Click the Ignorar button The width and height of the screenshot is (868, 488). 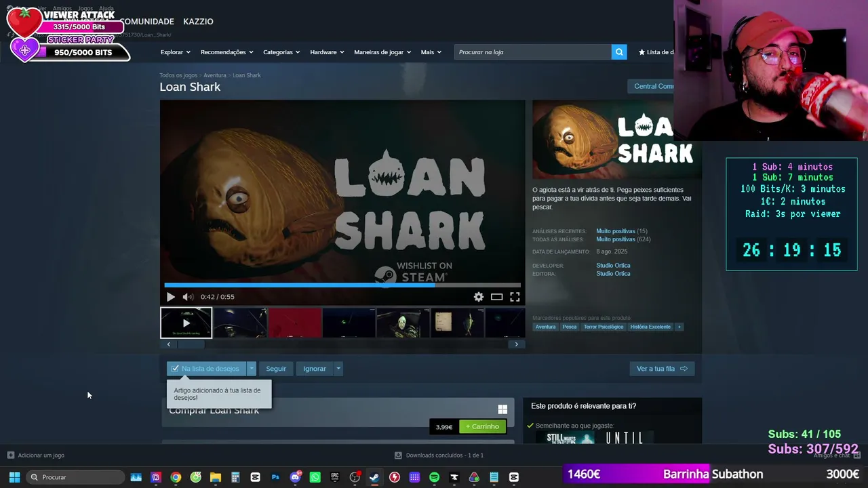(x=315, y=369)
